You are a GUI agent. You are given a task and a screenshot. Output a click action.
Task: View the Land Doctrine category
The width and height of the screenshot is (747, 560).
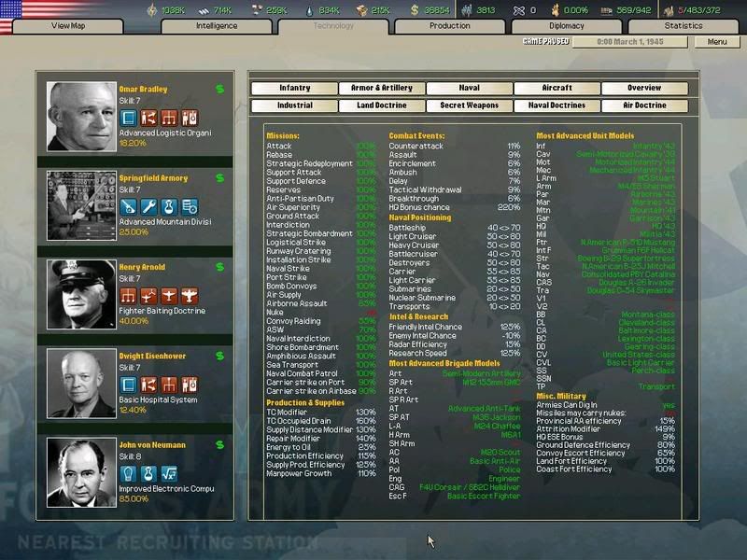[382, 105]
